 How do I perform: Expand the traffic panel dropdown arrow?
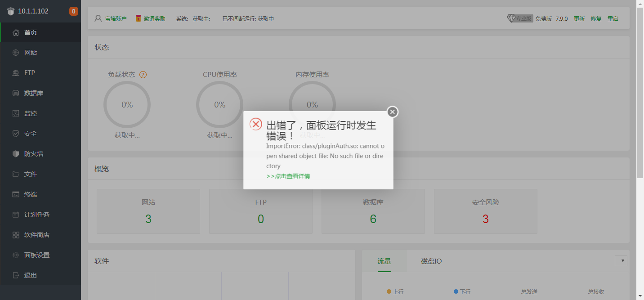621,261
